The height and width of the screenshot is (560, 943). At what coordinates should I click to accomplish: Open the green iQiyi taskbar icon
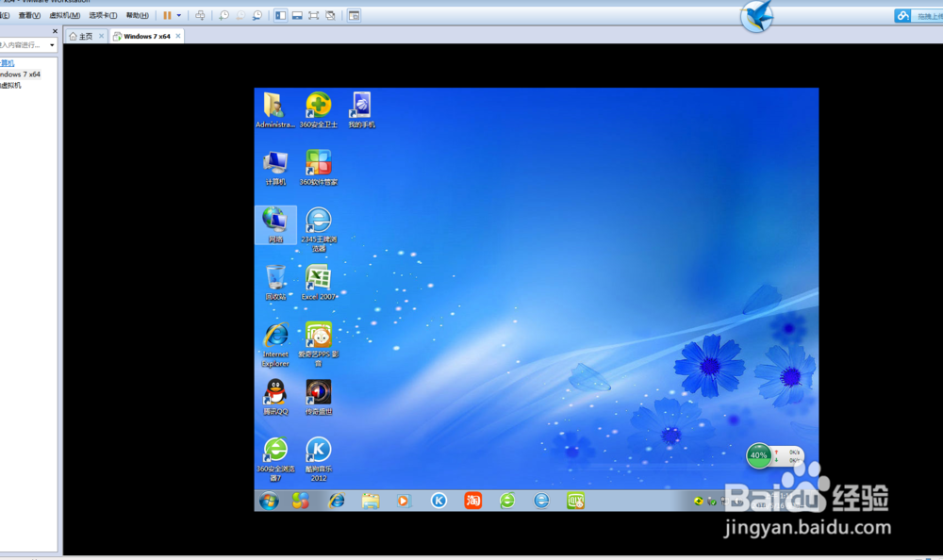pyautogui.click(x=575, y=501)
